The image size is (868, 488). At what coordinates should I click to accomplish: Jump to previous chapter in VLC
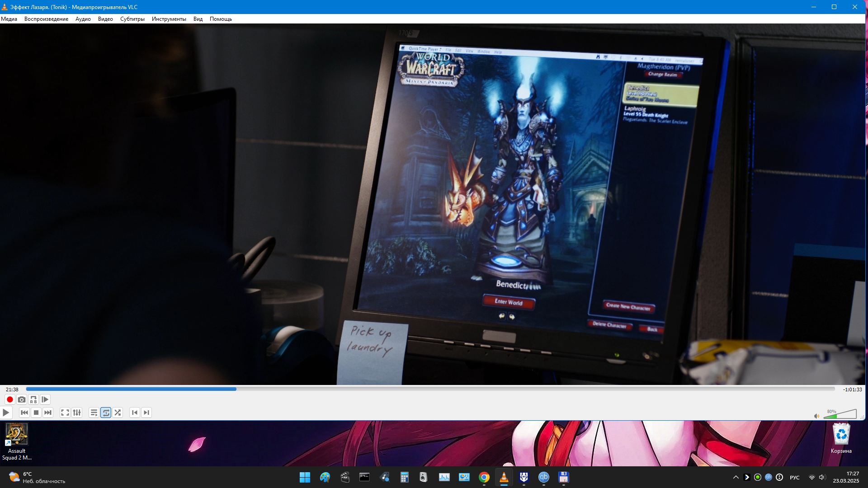[x=135, y=413]
